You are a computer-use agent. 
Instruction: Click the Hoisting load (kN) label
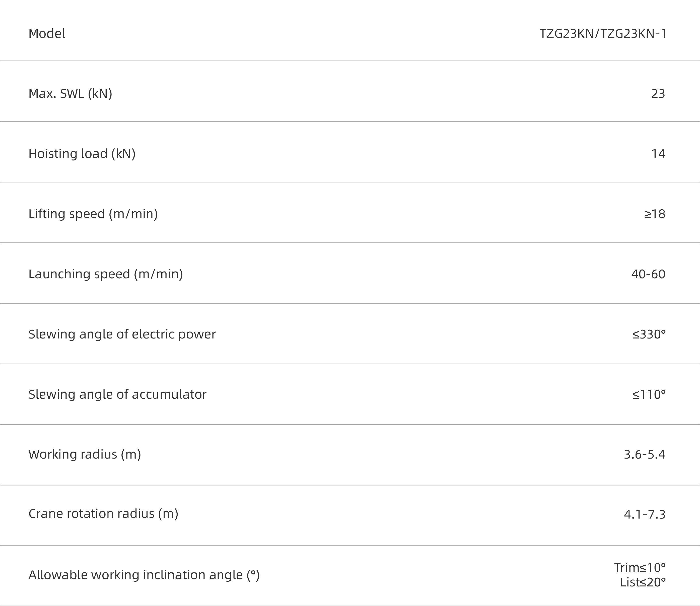point(82,154)
